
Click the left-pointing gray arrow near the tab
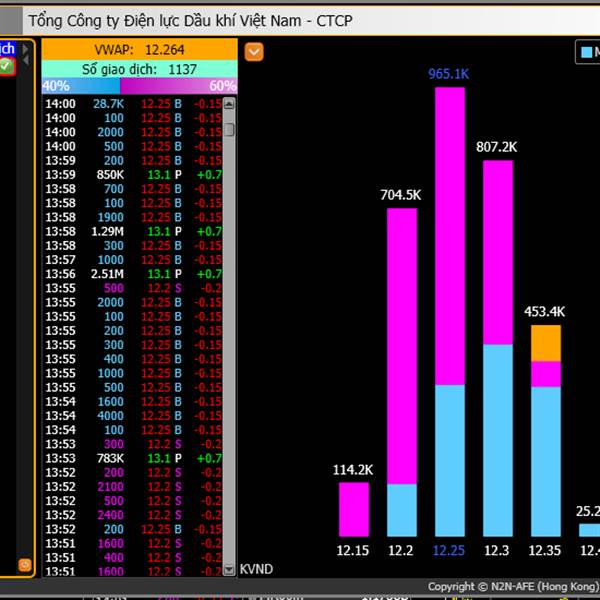[x=25, y=60]
